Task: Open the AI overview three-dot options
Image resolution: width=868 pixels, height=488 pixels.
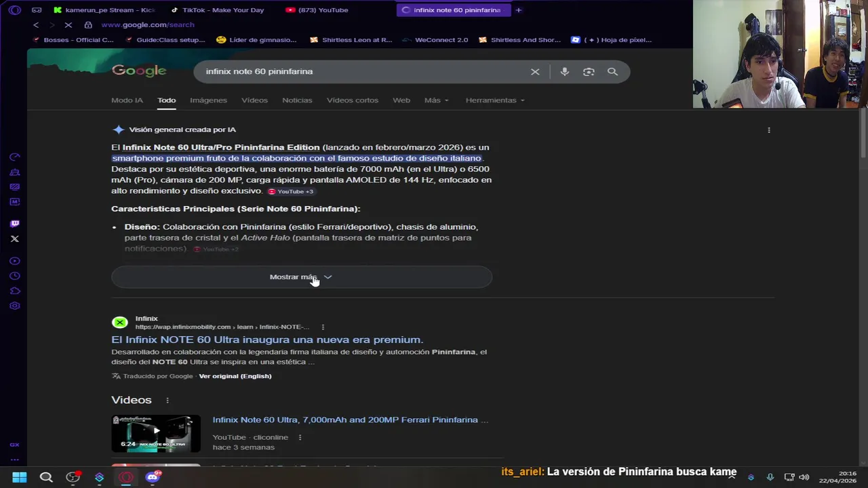Action: point(769,129)
